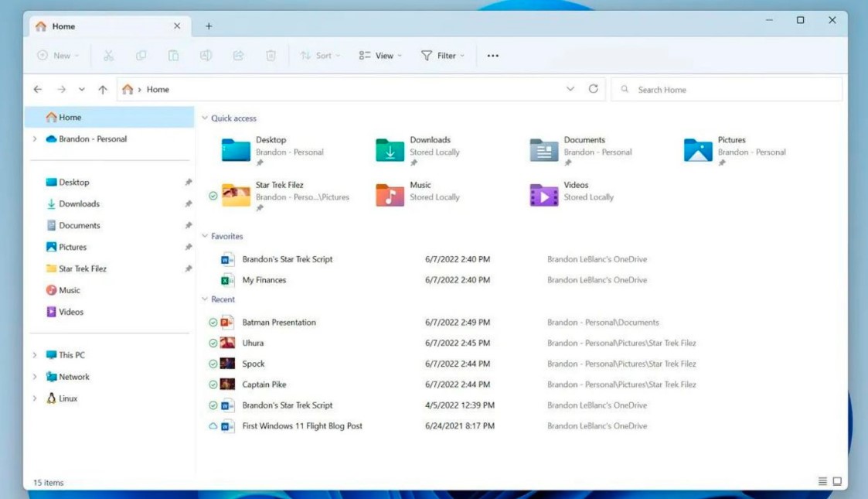Expand Brandon - Personal in sidebar
868x499 pixels.
click(35, 139)
